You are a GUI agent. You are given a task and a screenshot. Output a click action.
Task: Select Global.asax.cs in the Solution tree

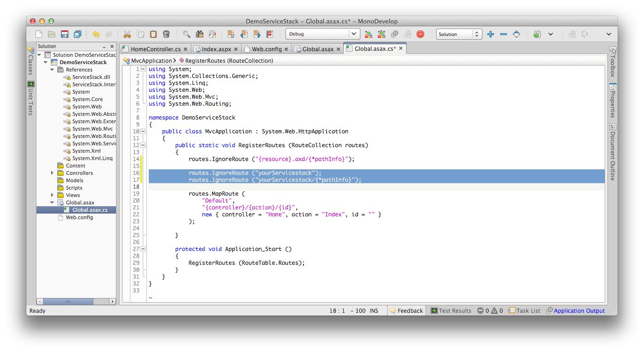click(x=90, y=210)
